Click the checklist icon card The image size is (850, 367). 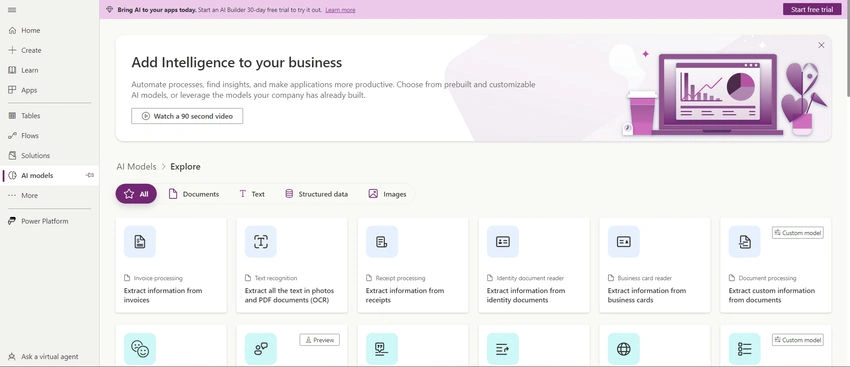(744, 349)
